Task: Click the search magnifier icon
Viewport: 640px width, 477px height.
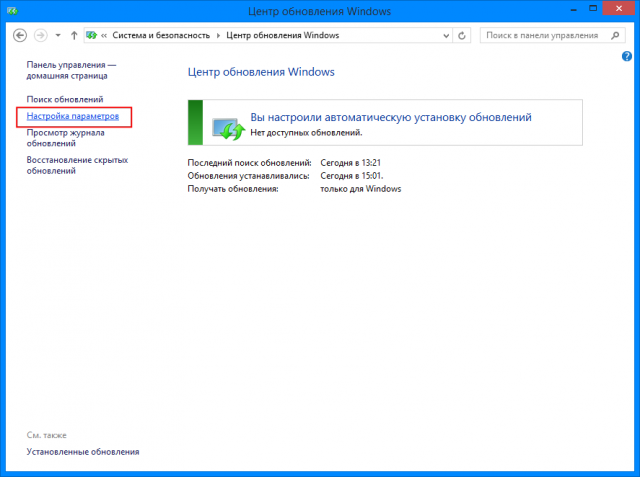Action: (x=615, y=35)
